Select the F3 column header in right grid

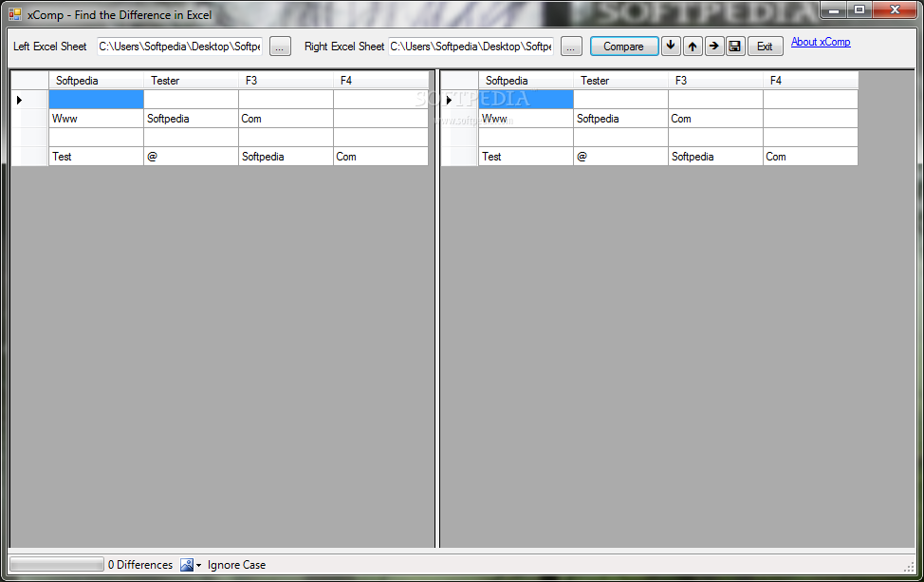pyautogui.click(x=715, y=80)
